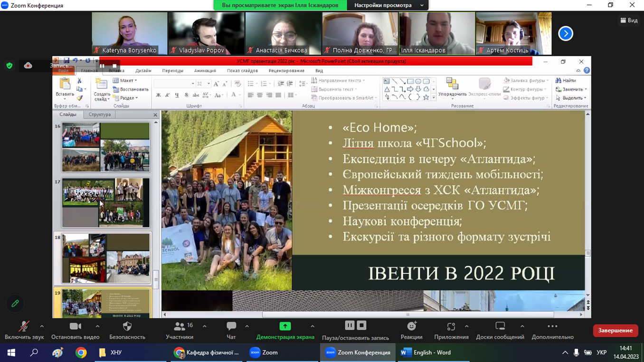Image resolution: width=644 pixels, height=362 pixels.
Task: Expand audio options arrow beside Включить звук
Action: tap(42, 326)
